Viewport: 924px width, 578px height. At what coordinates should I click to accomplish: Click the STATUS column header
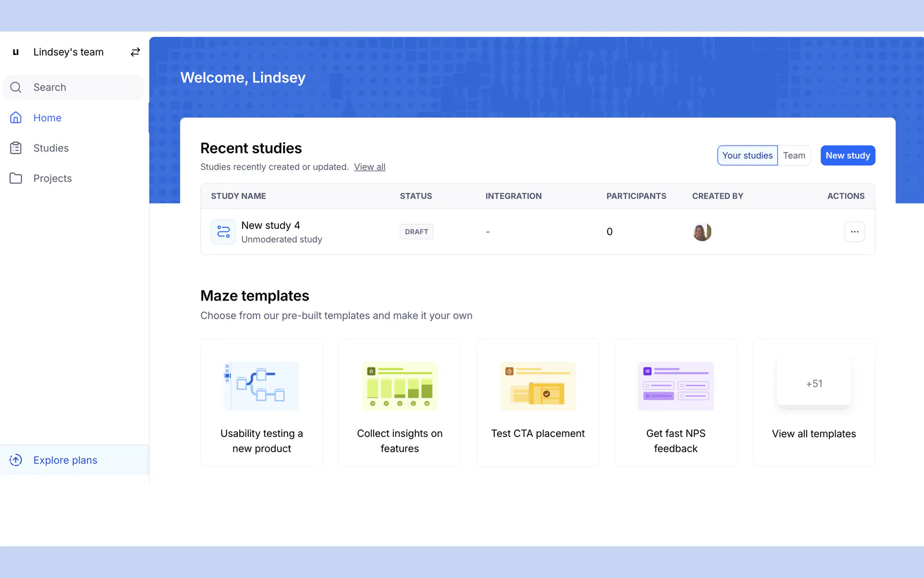pos(416,196)
